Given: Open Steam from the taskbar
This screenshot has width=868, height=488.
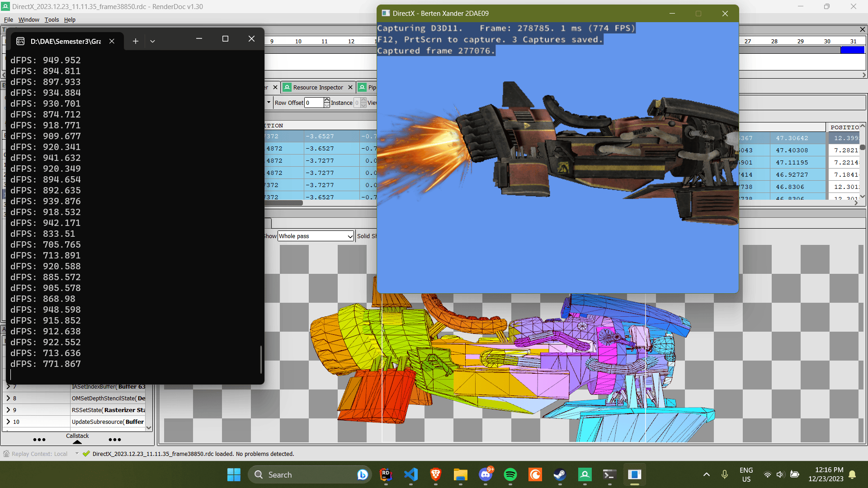Looking at the screenshot, I should coord(560,474).
